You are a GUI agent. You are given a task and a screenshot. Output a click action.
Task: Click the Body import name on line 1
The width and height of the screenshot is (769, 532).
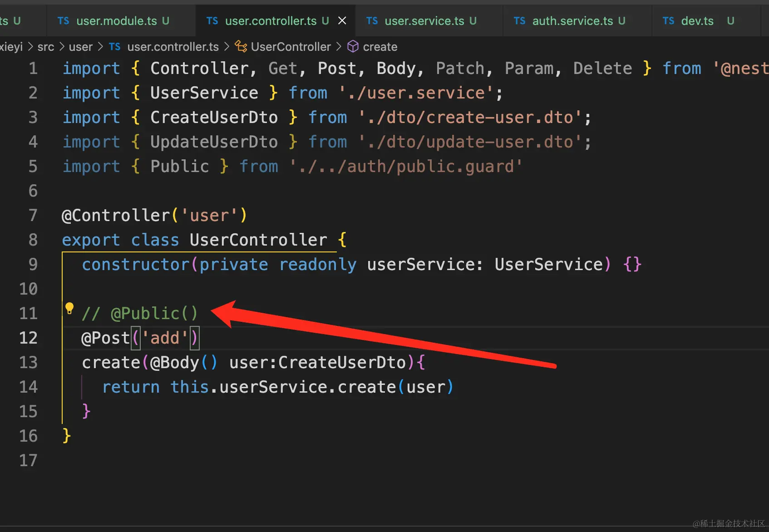(x=396, y=69)
